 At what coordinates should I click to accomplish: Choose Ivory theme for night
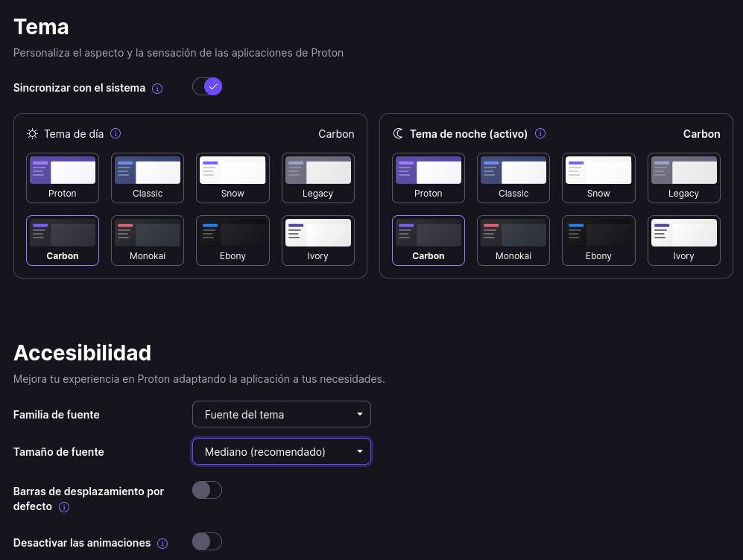pyautogui.click(x=684, y=241)
